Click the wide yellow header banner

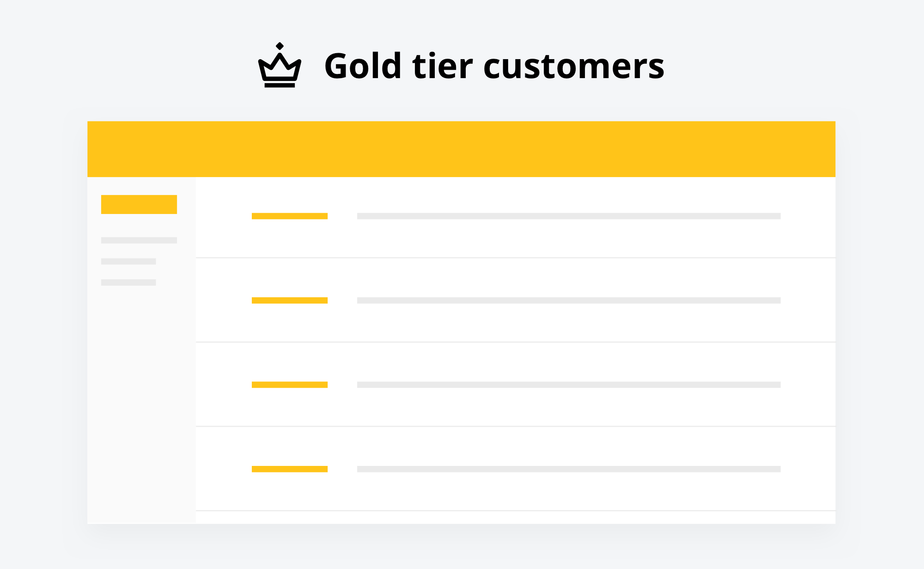coord(461,149)
